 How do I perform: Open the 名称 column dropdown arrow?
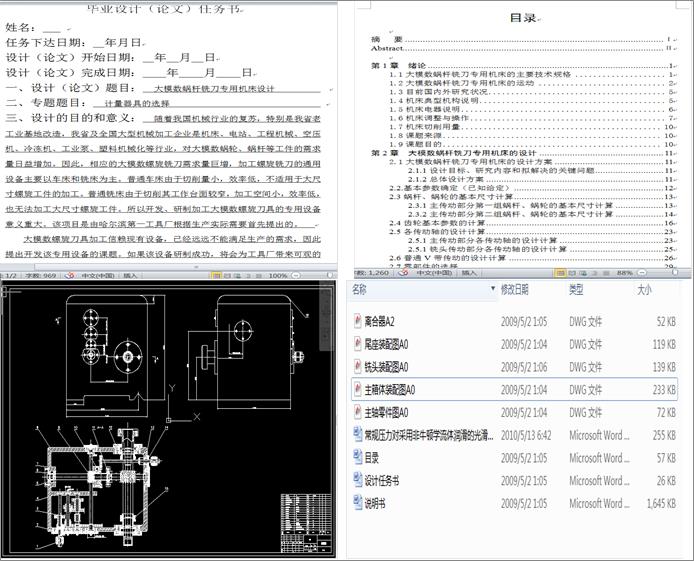point(493,288)
